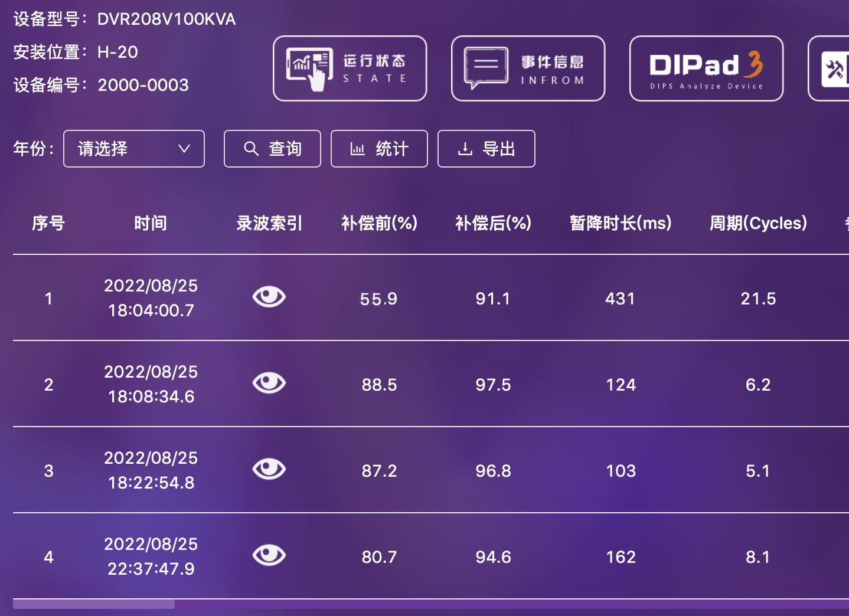View waveform for record 3 eye icon

click(x=269, y=469)
